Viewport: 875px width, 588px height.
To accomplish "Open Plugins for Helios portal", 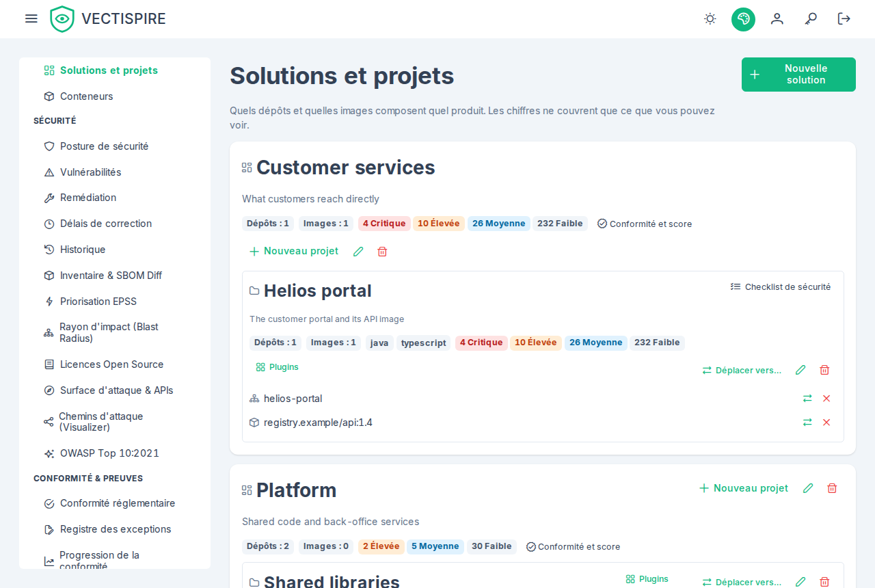I will pos(277,367).
